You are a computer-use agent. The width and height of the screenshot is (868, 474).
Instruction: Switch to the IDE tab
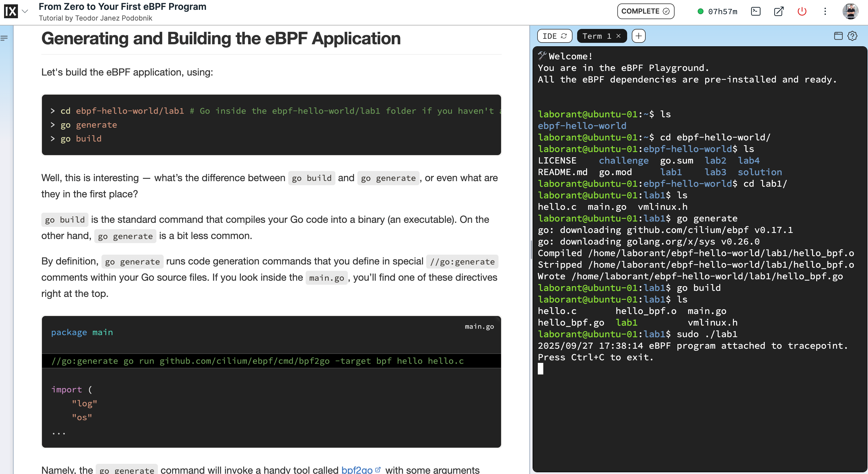[554, 36]
